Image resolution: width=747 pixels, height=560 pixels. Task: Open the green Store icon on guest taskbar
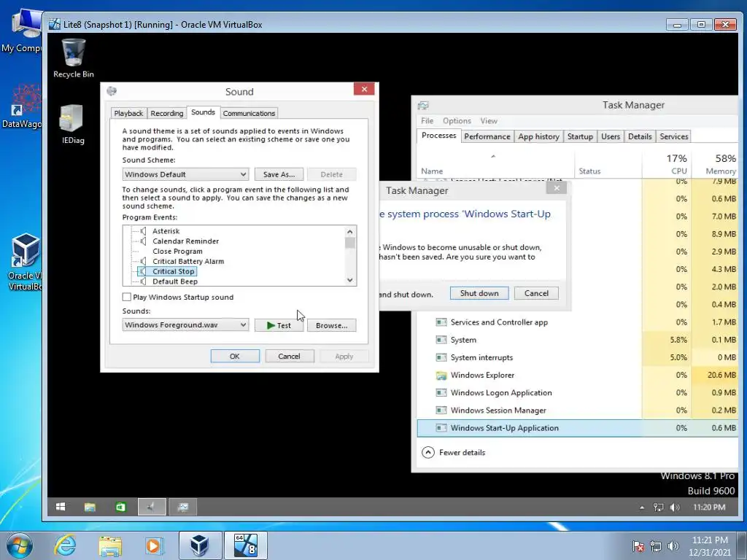point(120,507)
